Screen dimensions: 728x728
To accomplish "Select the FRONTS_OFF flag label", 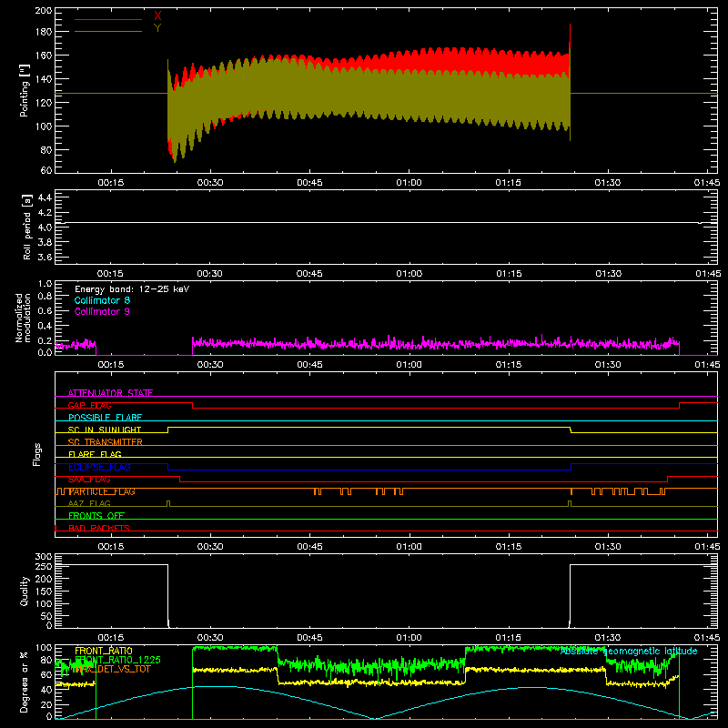I will (96, 516).
